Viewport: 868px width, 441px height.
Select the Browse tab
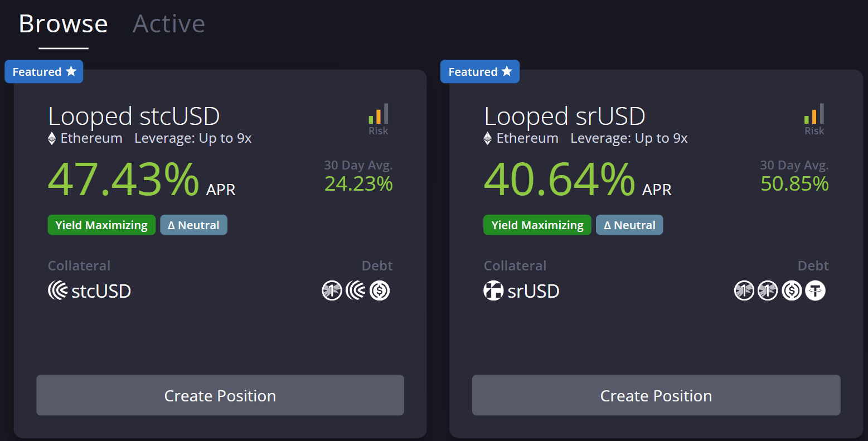[x=63, y=24]
